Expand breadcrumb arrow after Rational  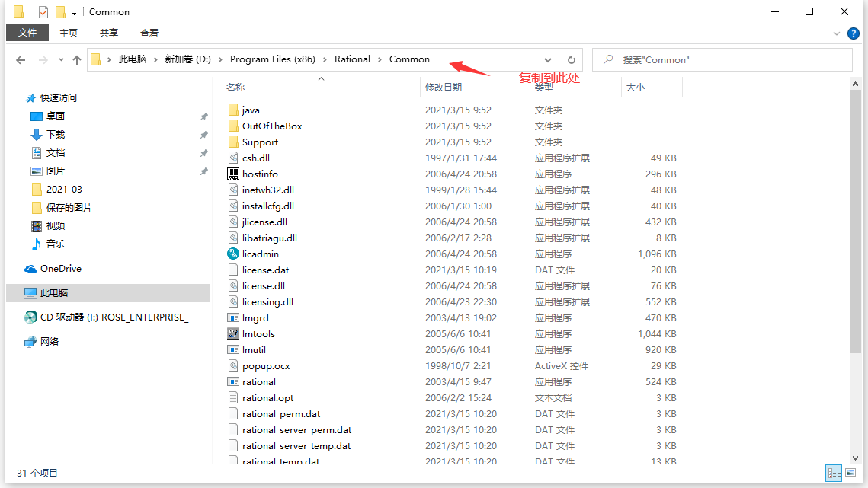click(380, 59)
